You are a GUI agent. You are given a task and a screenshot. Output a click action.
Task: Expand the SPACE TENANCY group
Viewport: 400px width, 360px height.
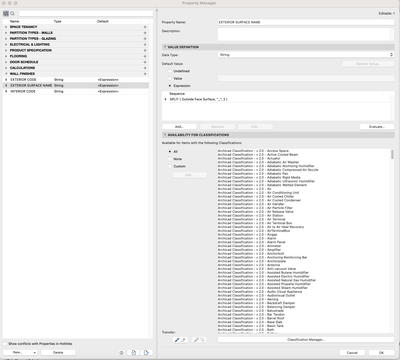pos(6,27)
